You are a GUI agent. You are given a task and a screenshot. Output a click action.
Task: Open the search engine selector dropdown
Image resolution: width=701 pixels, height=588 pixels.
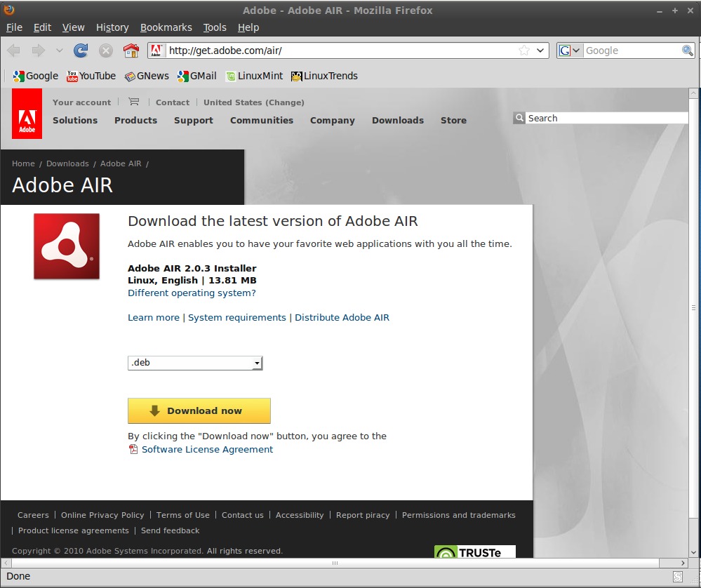coord(570,51)
